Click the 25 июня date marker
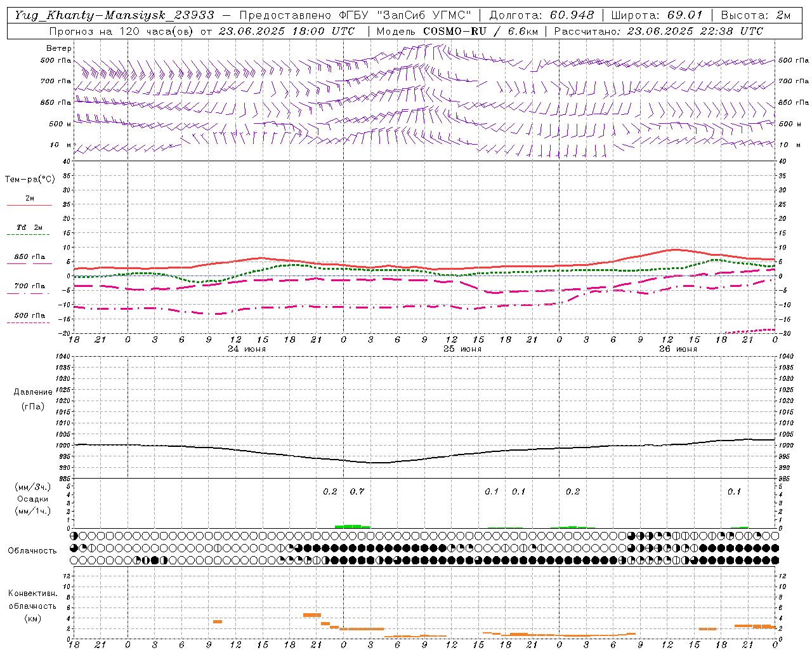Viewport: 812px width, 650px height. (462, 349)
